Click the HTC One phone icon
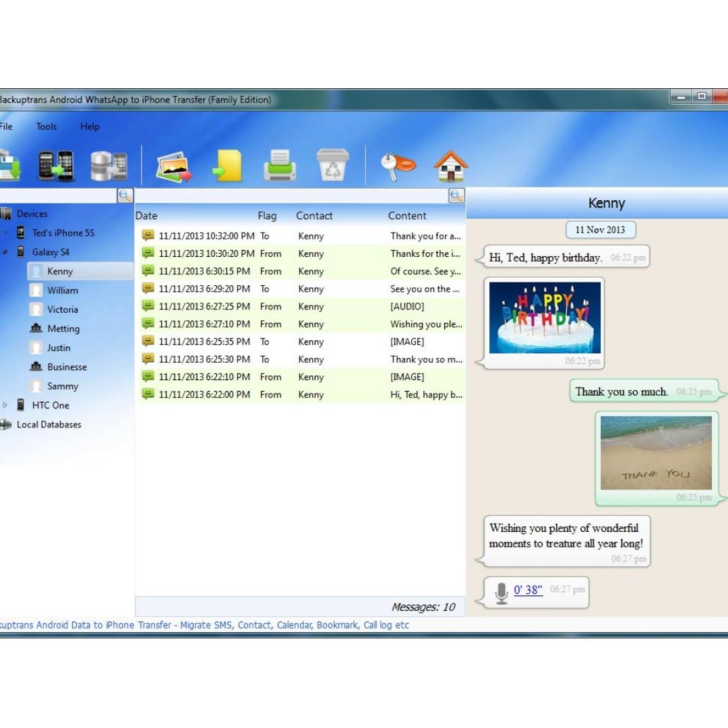The height and width of the screenshot is (728, 728). tap(20, 405)
